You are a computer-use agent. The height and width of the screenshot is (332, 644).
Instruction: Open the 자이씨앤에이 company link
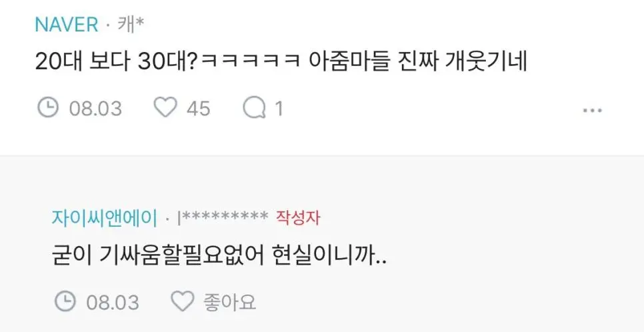(x=105, y=219)
